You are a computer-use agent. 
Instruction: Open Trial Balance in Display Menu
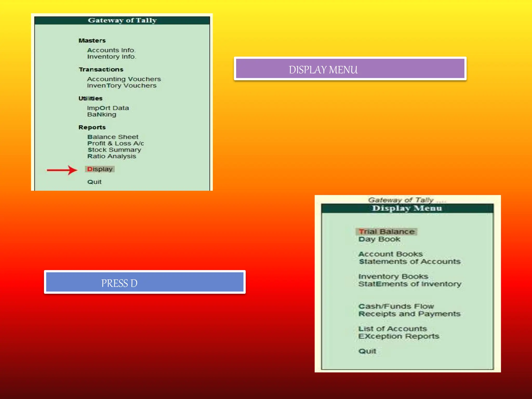tap(386, 231)
